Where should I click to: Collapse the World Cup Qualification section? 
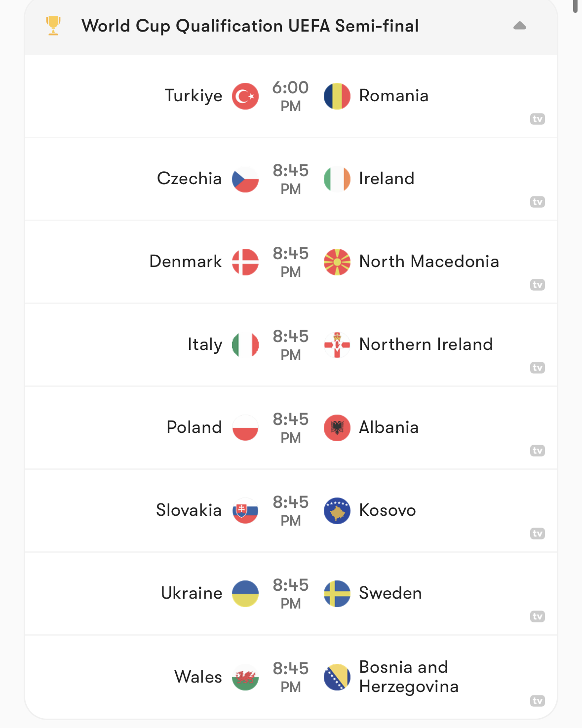519,26
